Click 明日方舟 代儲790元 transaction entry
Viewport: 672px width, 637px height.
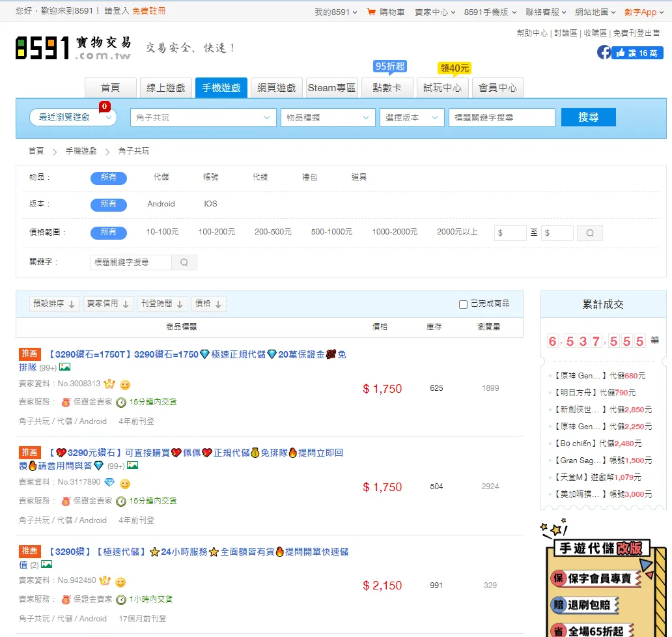[x=595, y=393]
